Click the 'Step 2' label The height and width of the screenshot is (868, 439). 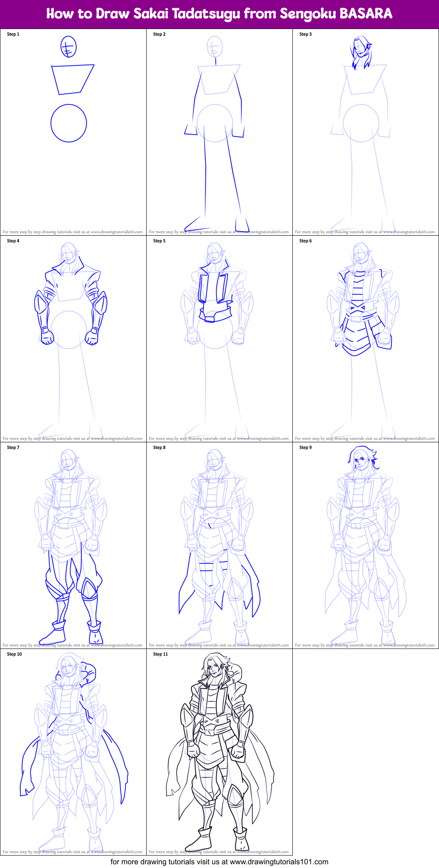tap(159, 34)
